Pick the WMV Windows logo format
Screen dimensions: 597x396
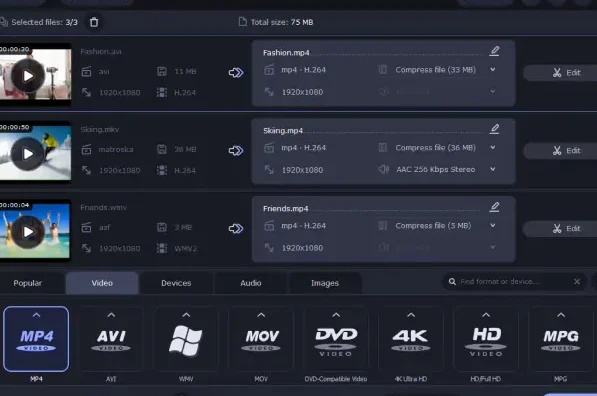(x=186, y=339)
